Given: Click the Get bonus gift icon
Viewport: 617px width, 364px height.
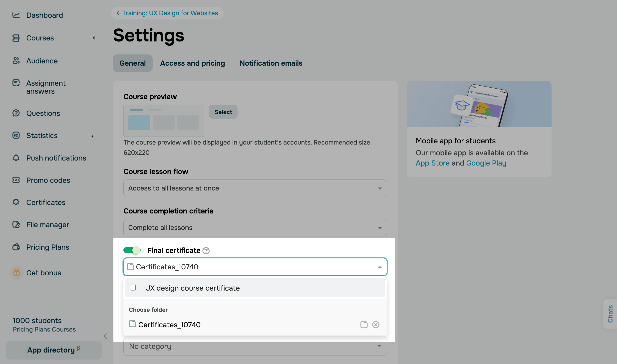Looking at the screenshot, I should click(16, 273).
